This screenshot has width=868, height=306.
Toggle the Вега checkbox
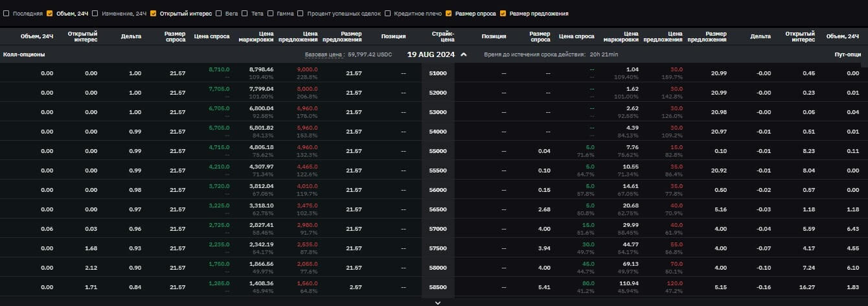[x=219, y=13]
